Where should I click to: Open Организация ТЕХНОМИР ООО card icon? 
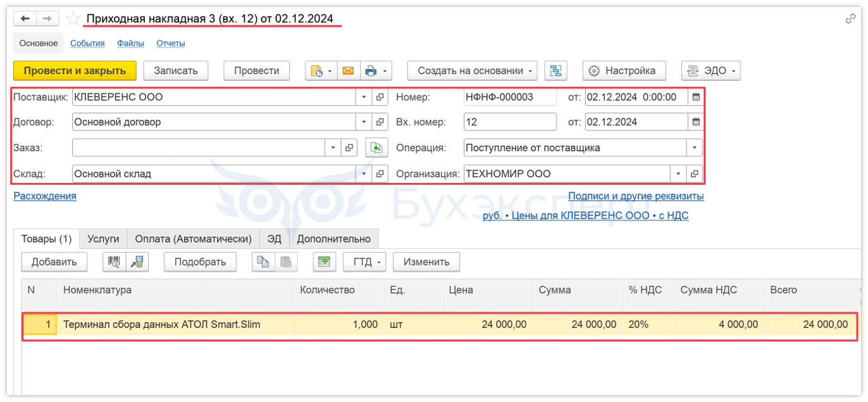click(x=695, y=173)
